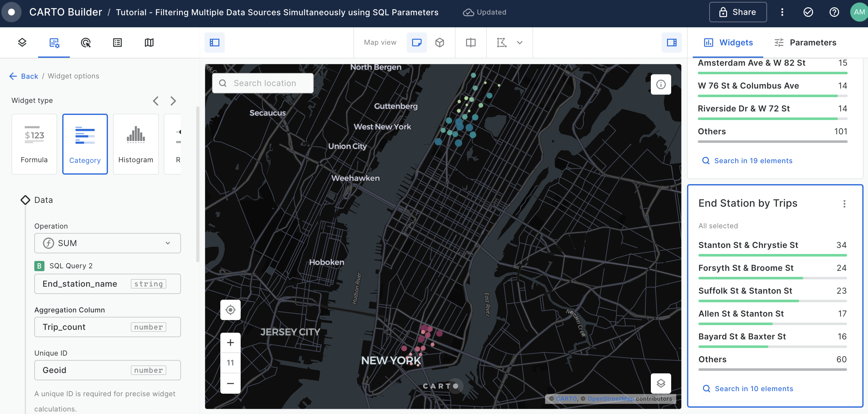The image size is (868, 414).
Task: Click the left panel scrollbar
Action: [198, 184]
